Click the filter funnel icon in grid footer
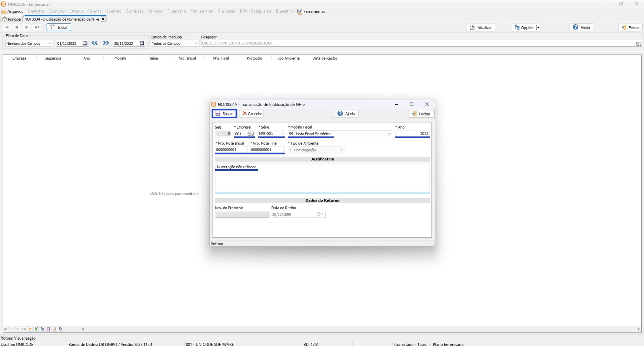 tap(30, 329)
